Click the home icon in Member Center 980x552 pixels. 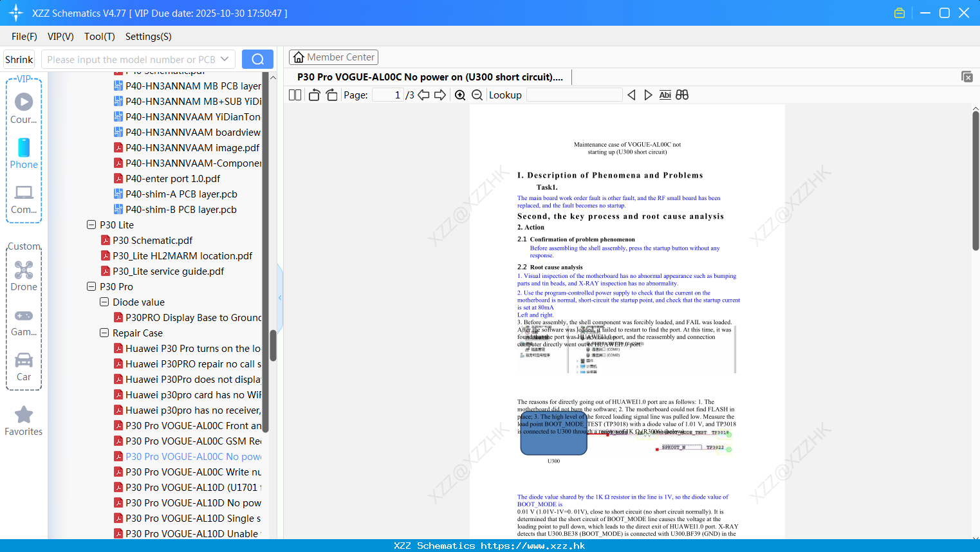(x=299, y=57)
